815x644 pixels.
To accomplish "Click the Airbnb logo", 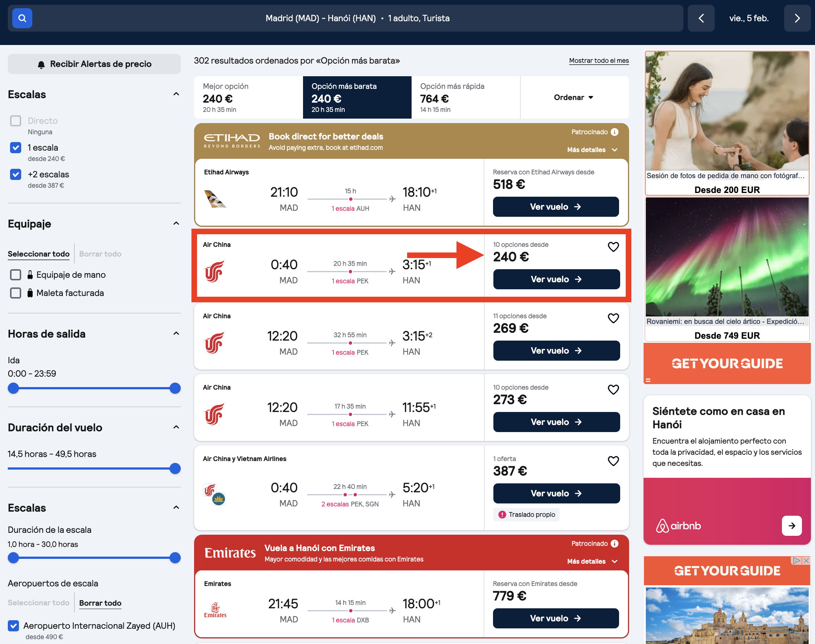I will (678, 526).
